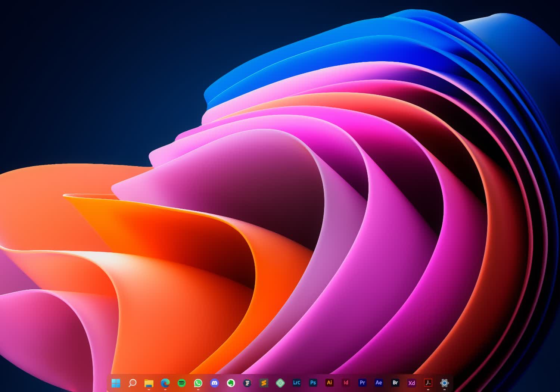Open Adobe InDesign (Id)
560x392 pixels.
[346, 383]
